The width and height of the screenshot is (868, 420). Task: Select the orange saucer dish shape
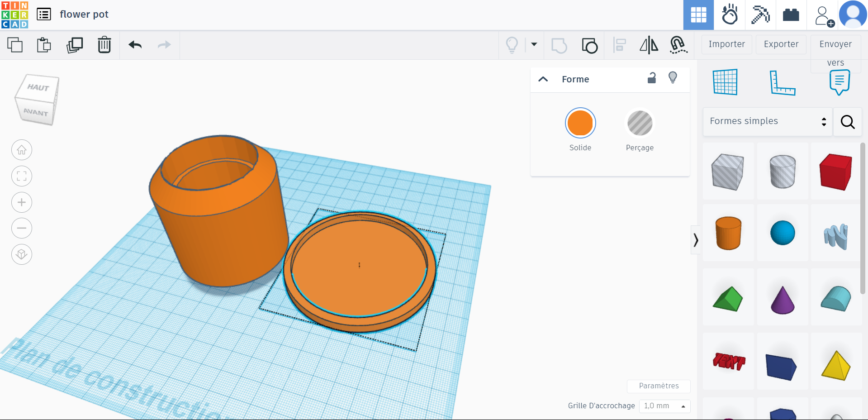(359, 272)
